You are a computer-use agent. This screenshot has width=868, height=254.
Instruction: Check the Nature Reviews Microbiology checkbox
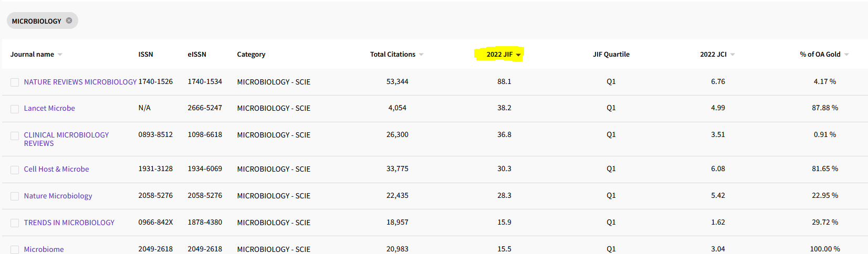point(15,82)
